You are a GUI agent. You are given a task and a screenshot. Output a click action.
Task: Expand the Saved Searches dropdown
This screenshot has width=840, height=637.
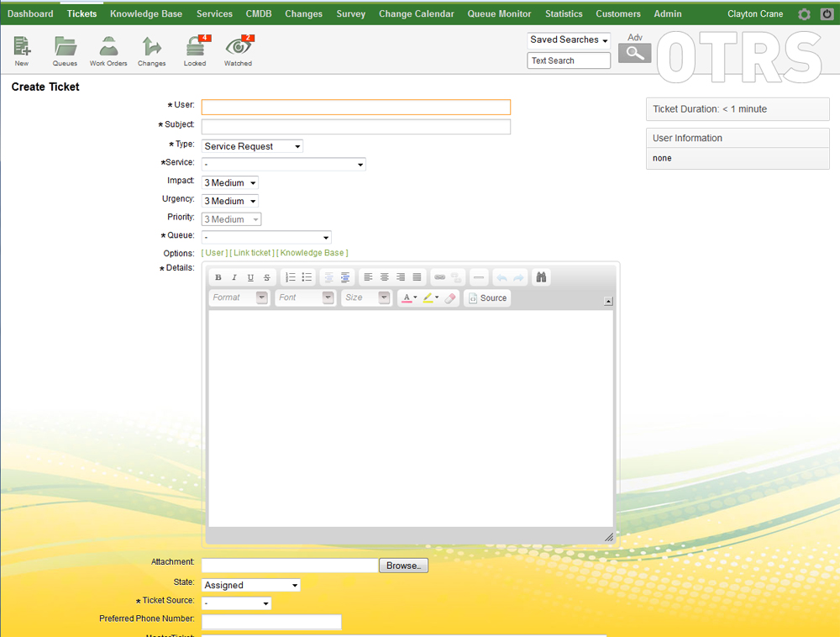[x=569, y=40]
